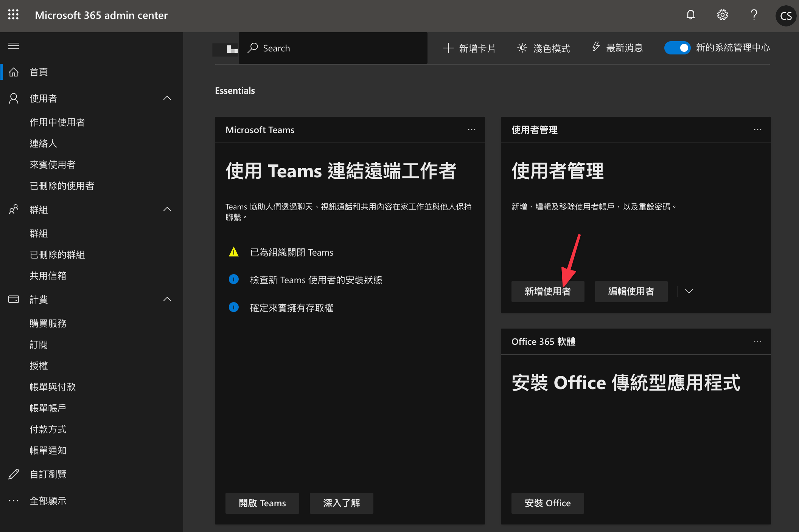Click 檢查新 Teams 使用者的安裝狀態 link
This screenshot has width=799, height=532.
316,280
